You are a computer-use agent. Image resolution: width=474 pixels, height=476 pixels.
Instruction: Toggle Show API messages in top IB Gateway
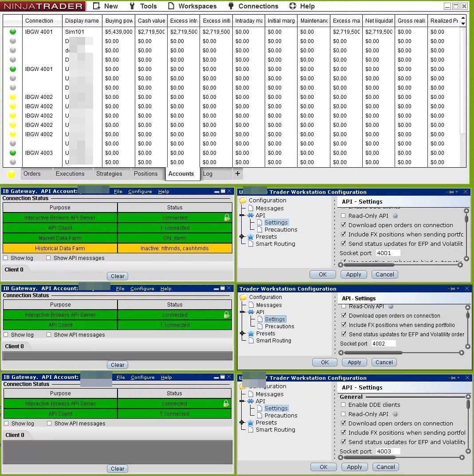pos(48,258)
